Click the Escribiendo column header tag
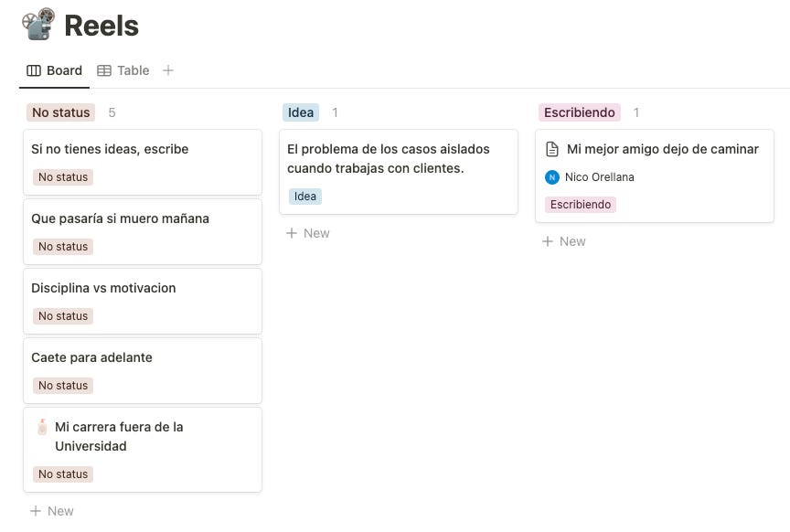 pyautogui.click(x=580, y=112)
